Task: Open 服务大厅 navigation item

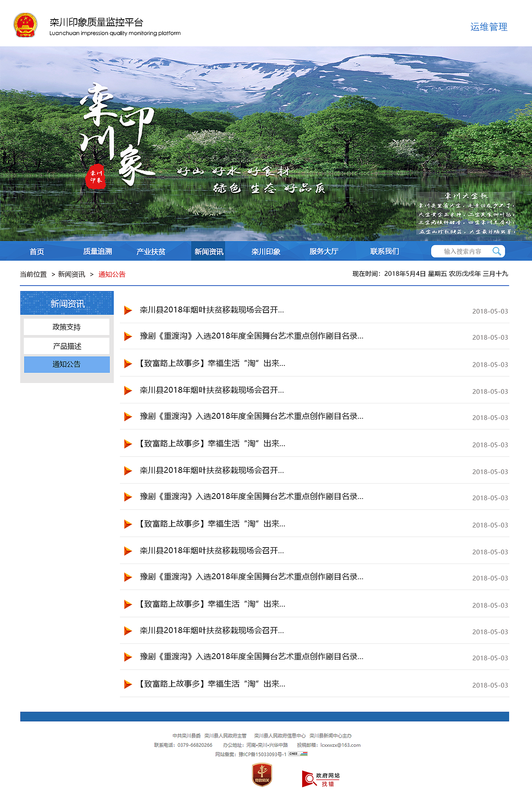Action: tap(324, 251)
